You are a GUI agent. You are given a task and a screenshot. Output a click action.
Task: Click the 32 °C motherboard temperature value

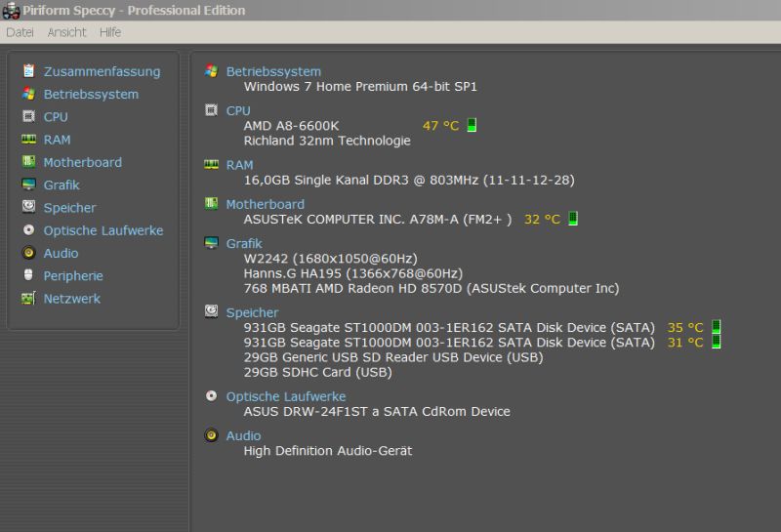543,220
